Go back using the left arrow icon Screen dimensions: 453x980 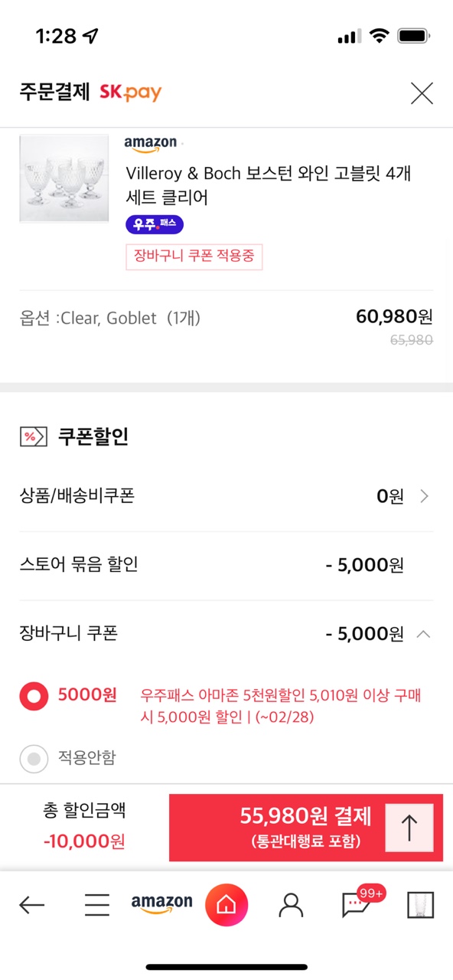[x=31, y=906]
